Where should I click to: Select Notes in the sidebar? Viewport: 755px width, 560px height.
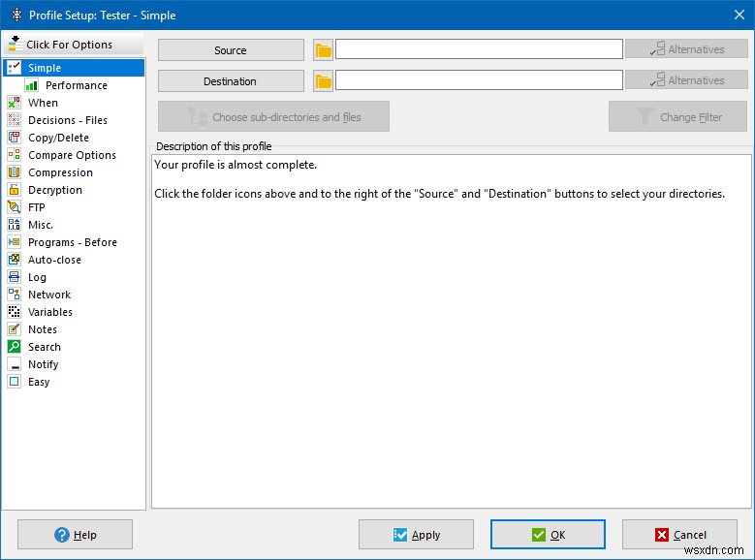click(43, 329)
